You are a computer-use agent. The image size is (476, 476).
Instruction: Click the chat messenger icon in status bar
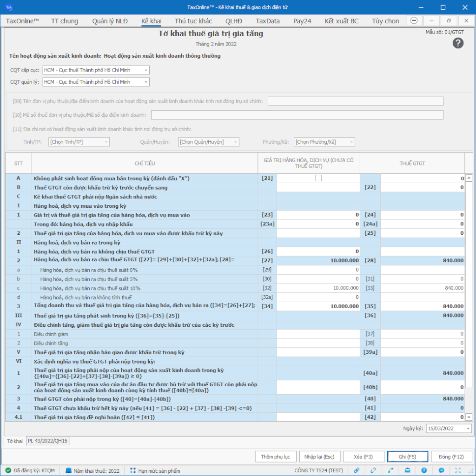(x=441, y=470)
